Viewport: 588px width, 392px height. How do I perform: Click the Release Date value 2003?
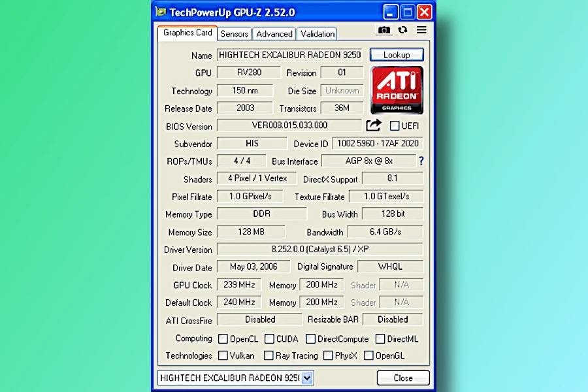pyautogui.click(x=245, y=108)
